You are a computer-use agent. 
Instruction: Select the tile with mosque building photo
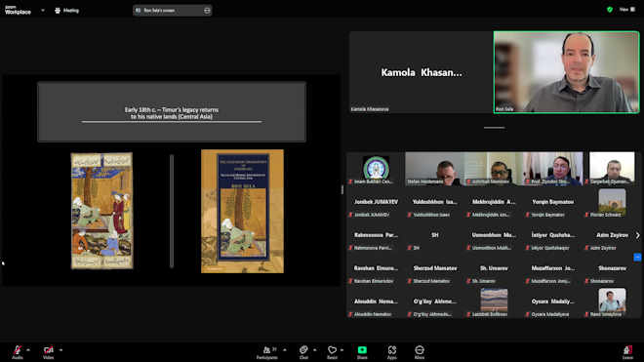click(612, 202)
